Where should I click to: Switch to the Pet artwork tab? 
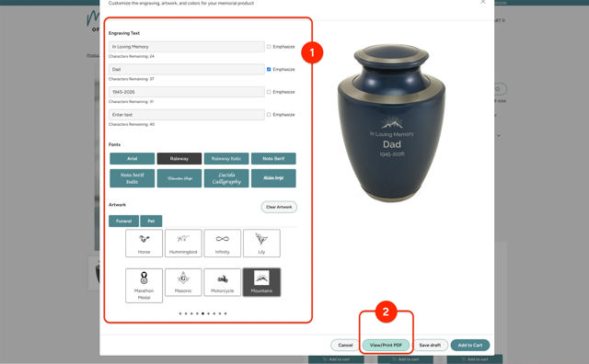pyautogui.click(x=151, y=221)
